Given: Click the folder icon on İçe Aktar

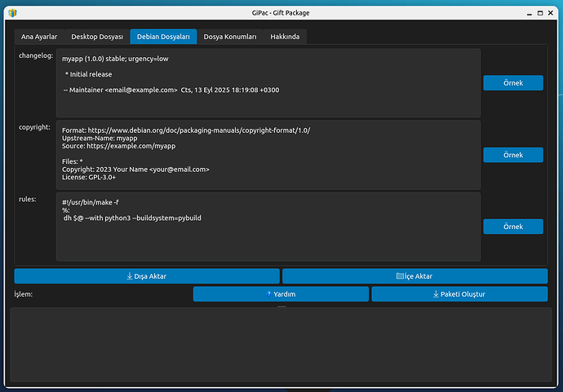Looking at the screenshot, I should (x=400, y=275).
